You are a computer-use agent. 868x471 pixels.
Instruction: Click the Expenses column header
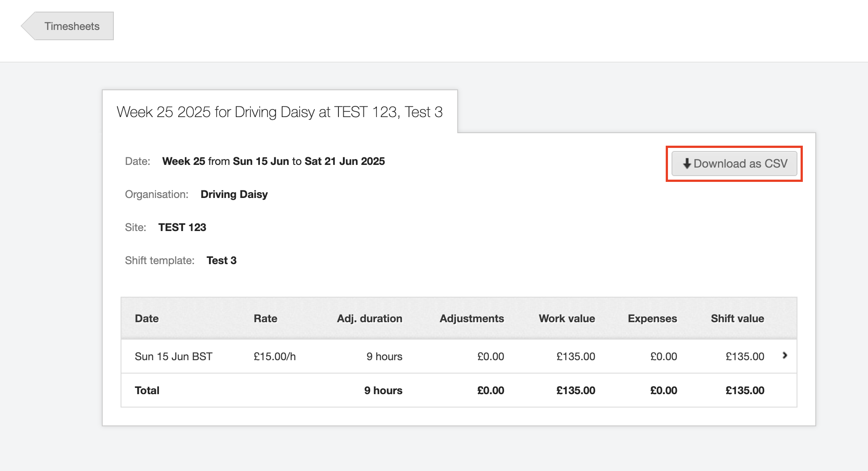pos(652,319)
